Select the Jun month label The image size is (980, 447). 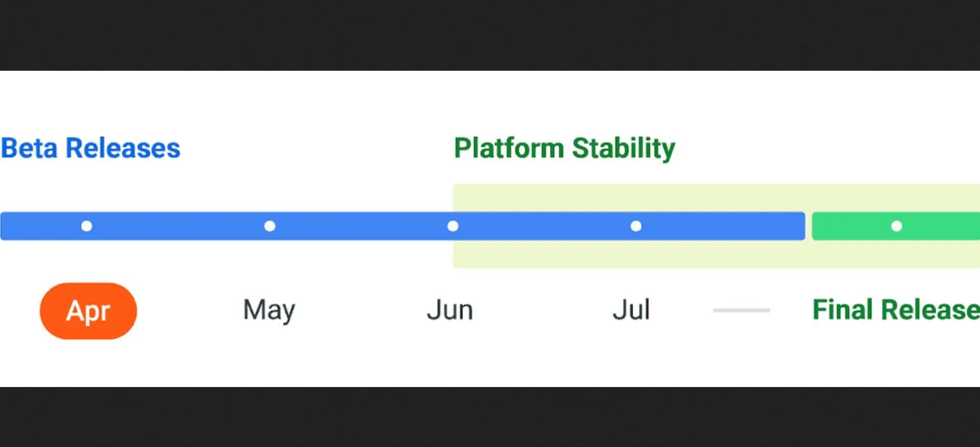[x=450, y=310]
